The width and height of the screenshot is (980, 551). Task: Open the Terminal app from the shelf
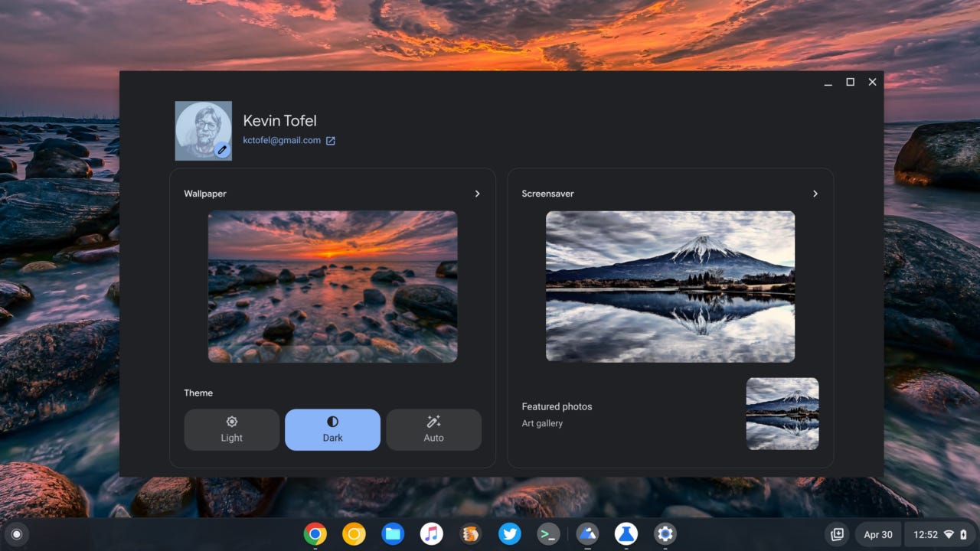coord(548,534)
